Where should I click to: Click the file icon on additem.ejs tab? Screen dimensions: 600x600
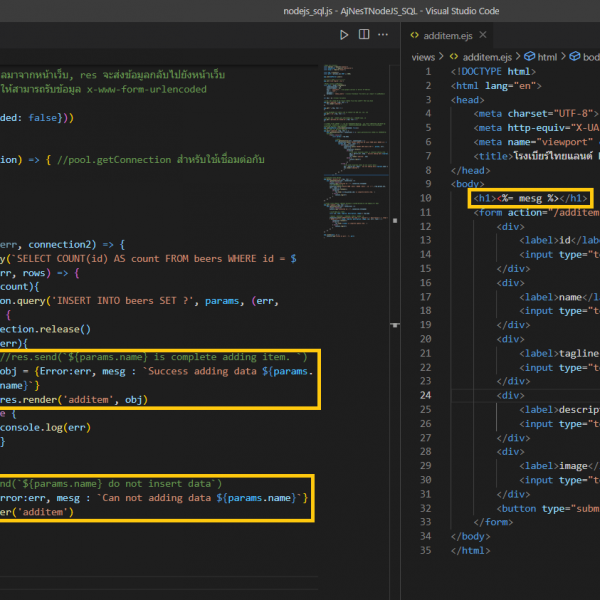[415, 35]
